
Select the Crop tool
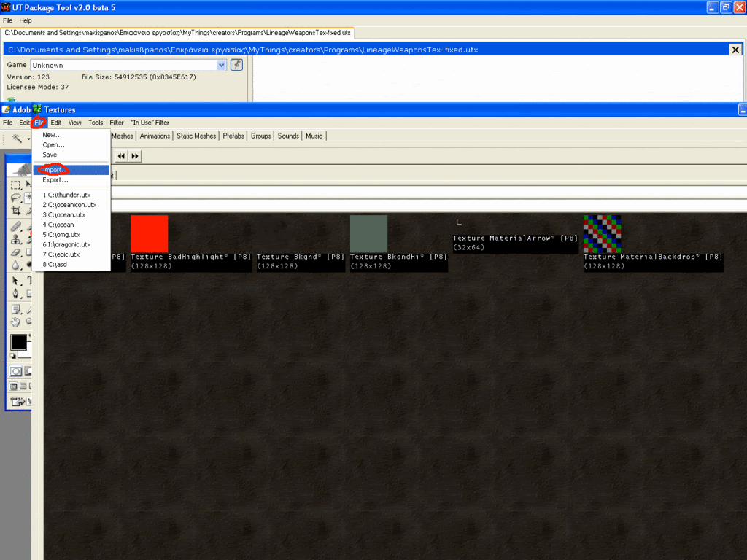(15, 211)
